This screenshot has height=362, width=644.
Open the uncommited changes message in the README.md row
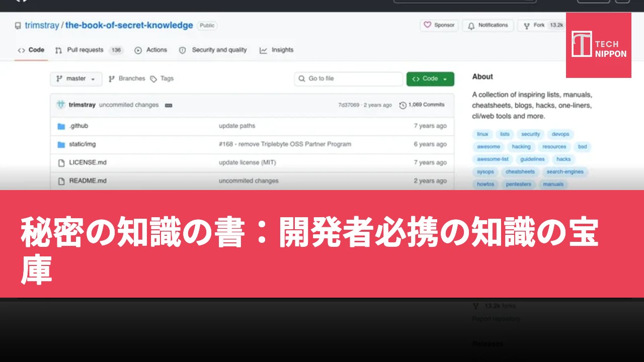pos(249,180)
